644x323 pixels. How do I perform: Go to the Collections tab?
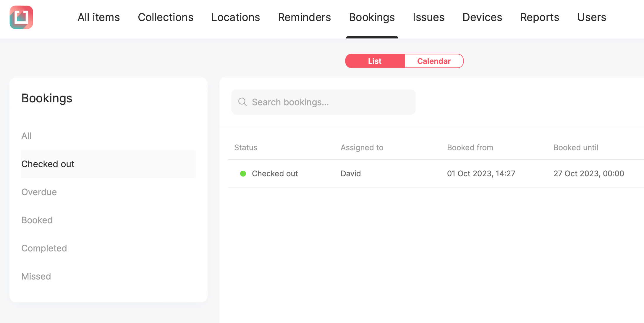(166, 17)
